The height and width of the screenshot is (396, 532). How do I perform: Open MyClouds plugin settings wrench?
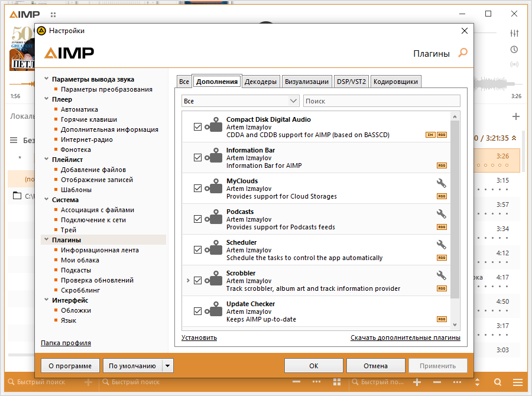pyautogui.click(x=441, y=183)
